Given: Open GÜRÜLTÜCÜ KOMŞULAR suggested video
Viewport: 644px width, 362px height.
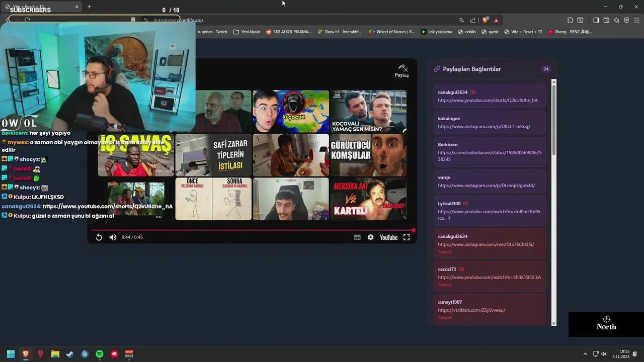Looking at the screenshot, I should pyautogui.click(x=368, y=155).
